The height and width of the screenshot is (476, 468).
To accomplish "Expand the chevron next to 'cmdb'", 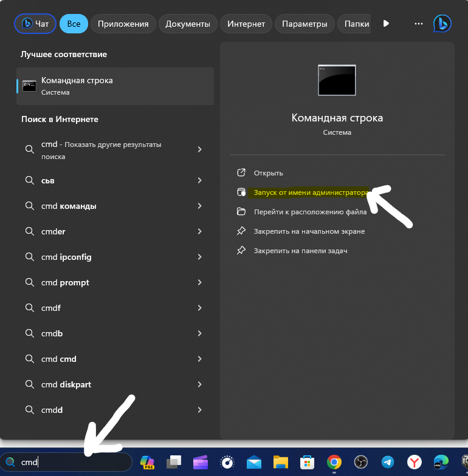I will click(199, 333).
